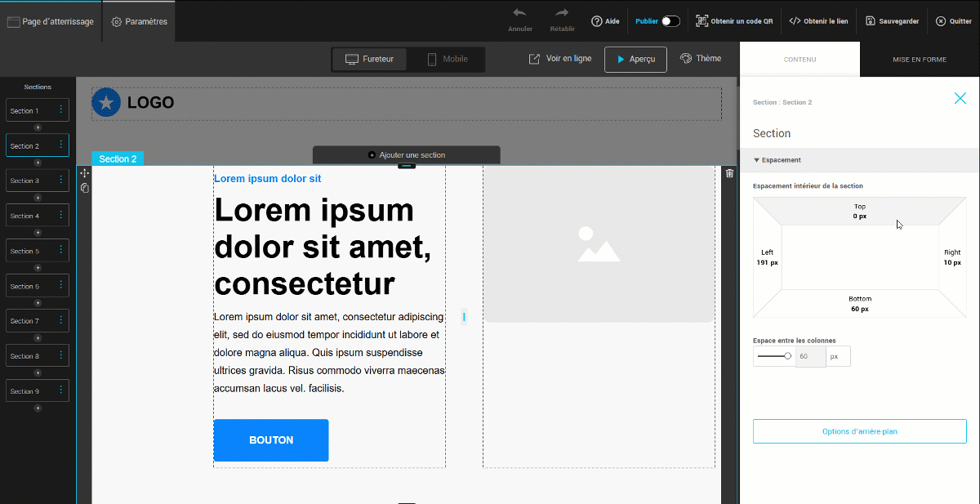Collapse the Espacement expander
This screenshot has height=504, width=980.
tap(757, 160)
